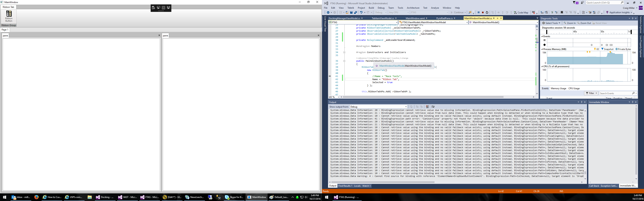Restart the debugging session
Viewport: 644px width, 201px height.
[x=487, y=12]
